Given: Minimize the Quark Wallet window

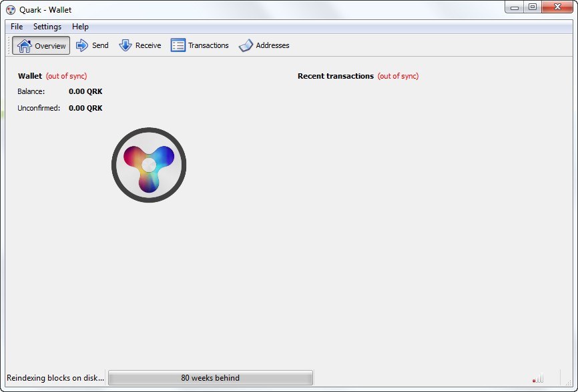Looking at the screenshot, I should click(515, 7).
